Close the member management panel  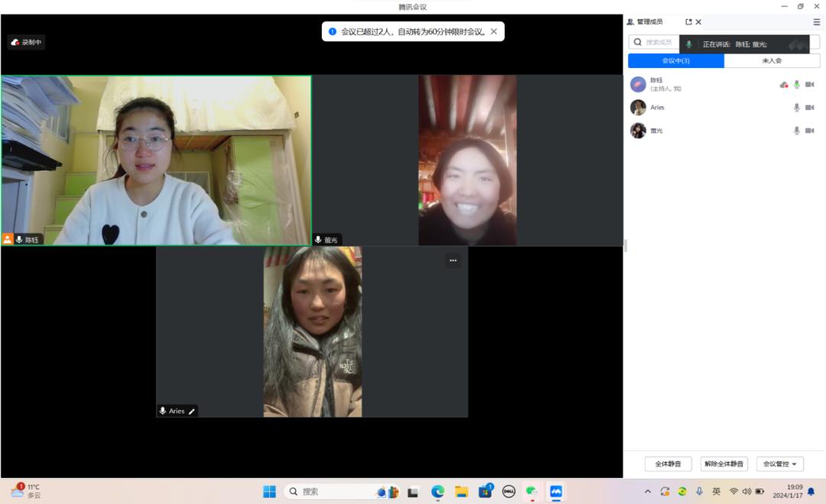698,22
